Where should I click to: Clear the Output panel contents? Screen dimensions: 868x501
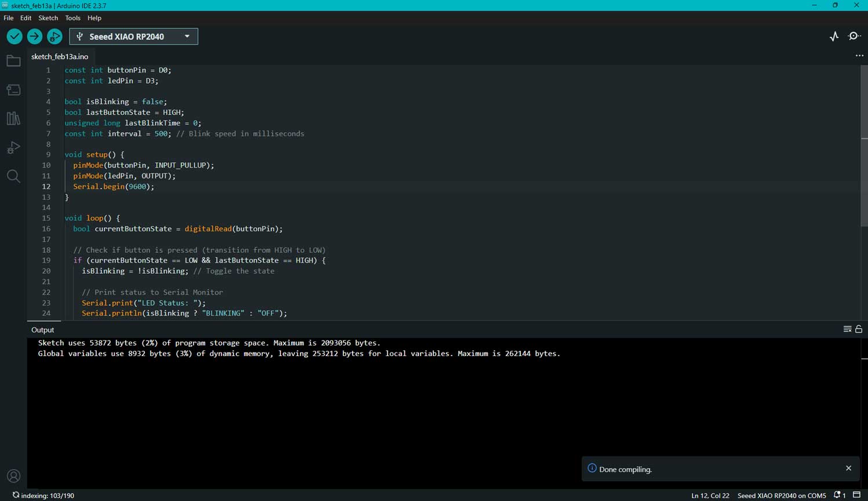[847, 329]
